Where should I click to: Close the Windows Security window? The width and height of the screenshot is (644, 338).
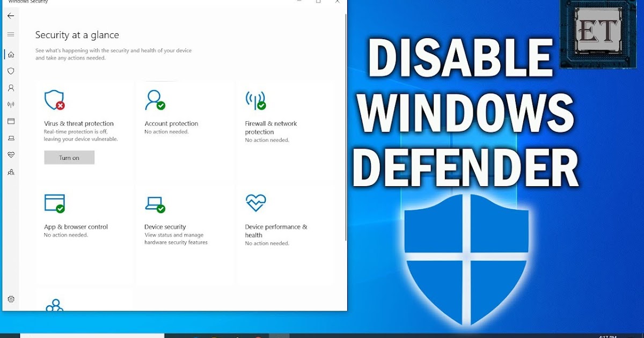(337, 2)
